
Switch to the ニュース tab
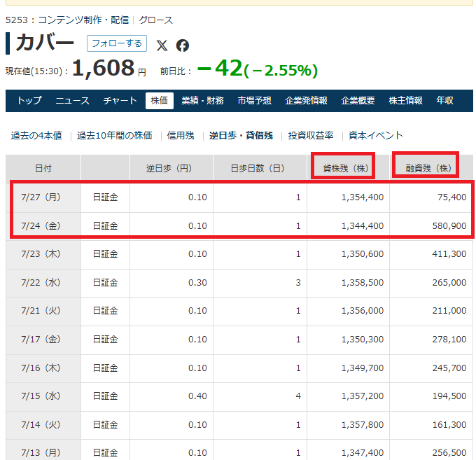(72, 101)
